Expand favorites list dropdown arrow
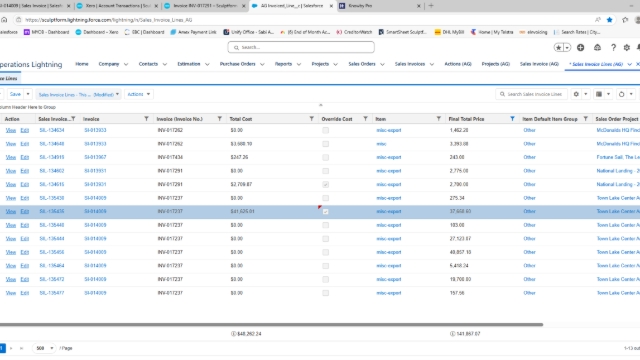 click(x=567, y=47)
